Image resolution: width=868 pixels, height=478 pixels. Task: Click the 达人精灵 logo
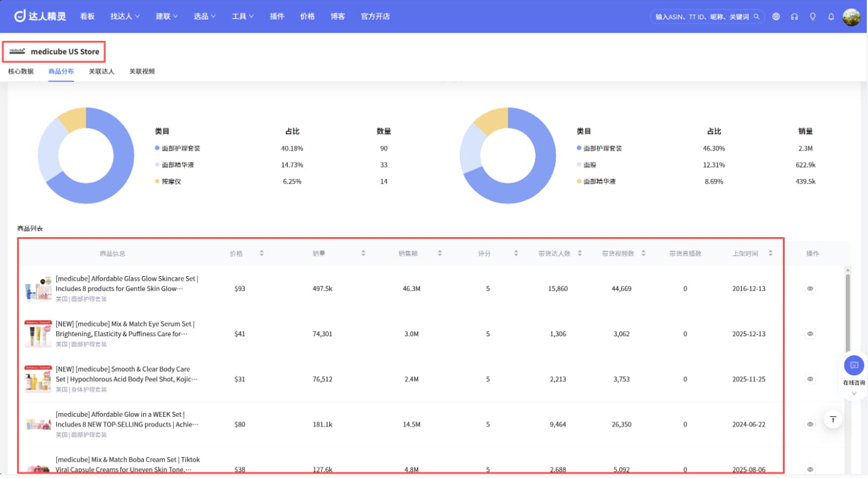coord(40,16)
